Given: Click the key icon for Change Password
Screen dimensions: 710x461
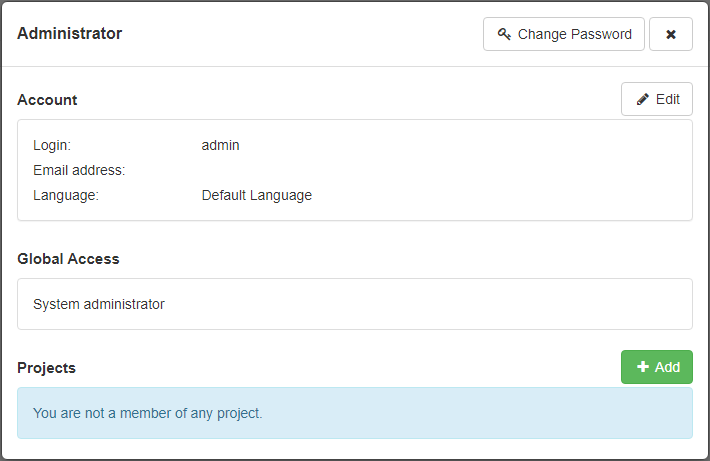Looking at the screenshot, I should pos(504,34).
